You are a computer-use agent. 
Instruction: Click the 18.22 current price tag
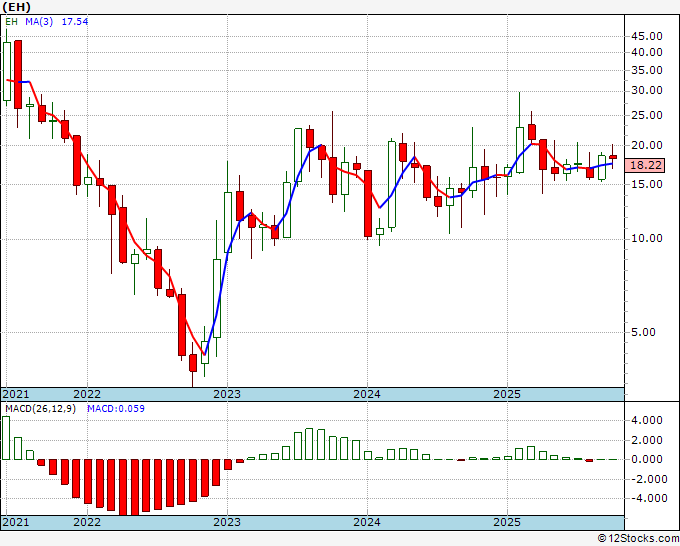[x=645, y=165]
